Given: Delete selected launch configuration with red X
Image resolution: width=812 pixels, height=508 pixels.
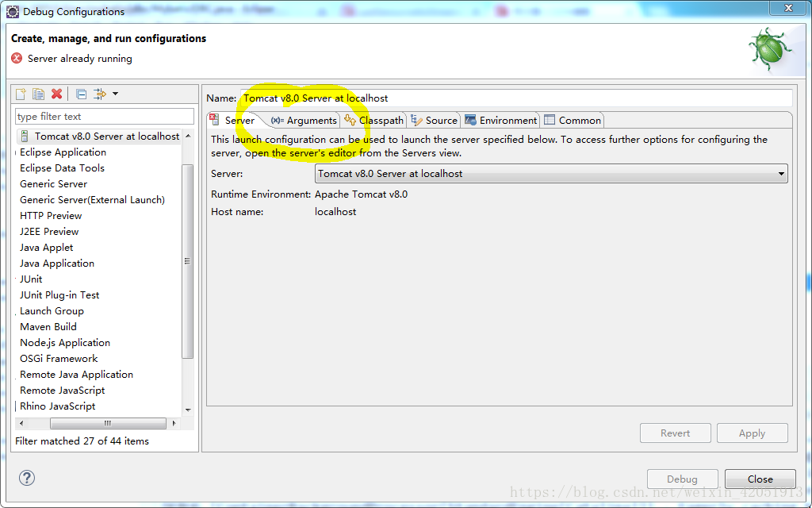Looking at the screenshot, I should (x=57, y=94).
